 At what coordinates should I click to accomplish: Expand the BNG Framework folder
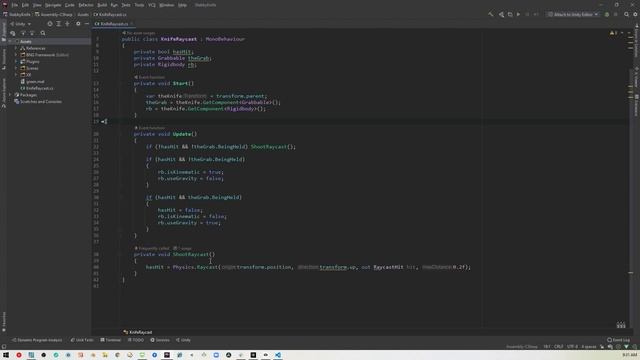(x=16, y=55)
